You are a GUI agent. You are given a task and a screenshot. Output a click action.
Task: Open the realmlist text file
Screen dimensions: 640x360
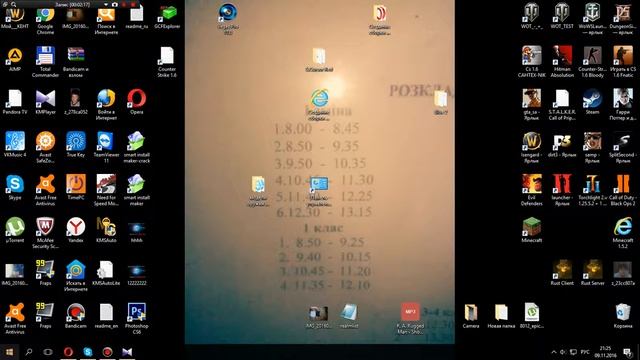tap(349, 316)
